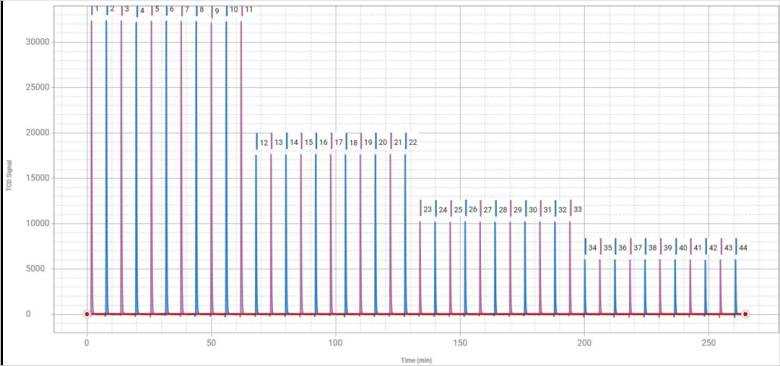Choose peak label 29
The width and height of the screenshot is (780, 366).
[518, 210]
